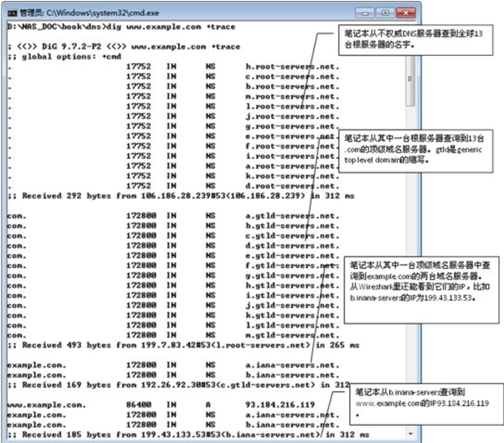Select e.gtld-servers.net. entry
The height and width of the screenshot is (443, 504).
click(293, 256)
